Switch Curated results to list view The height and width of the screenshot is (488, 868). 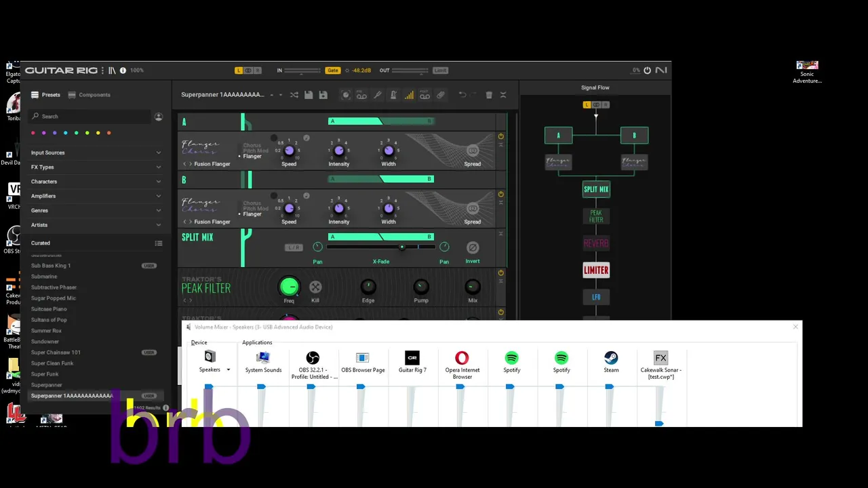(x=159, y=243)
